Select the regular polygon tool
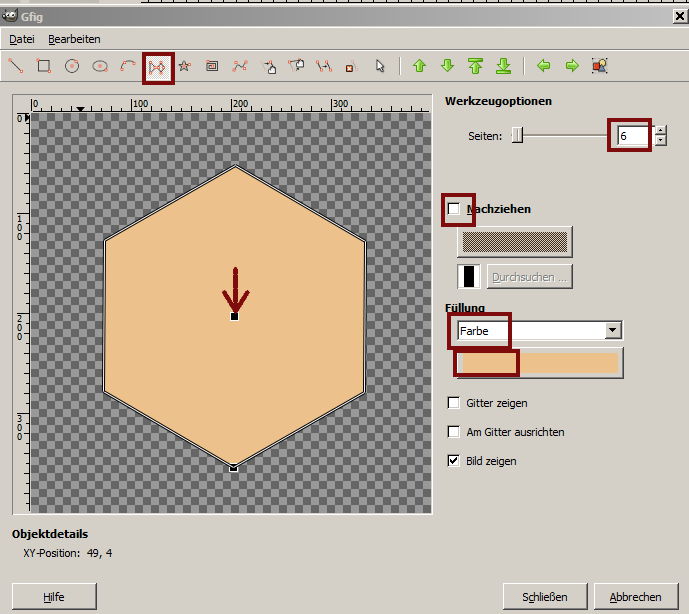Viewport: 689px width, 614px height. click(x=157, y=66)
